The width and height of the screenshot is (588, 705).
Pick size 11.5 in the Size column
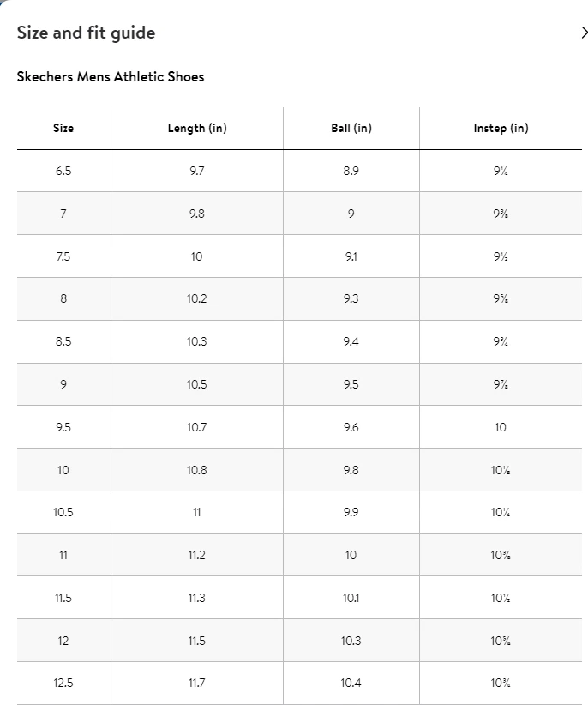63,598
